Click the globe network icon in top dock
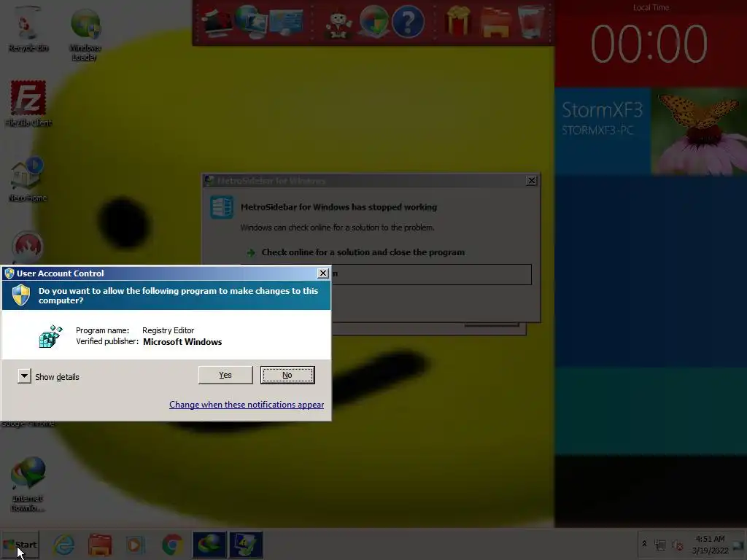 tap(251, 22)
